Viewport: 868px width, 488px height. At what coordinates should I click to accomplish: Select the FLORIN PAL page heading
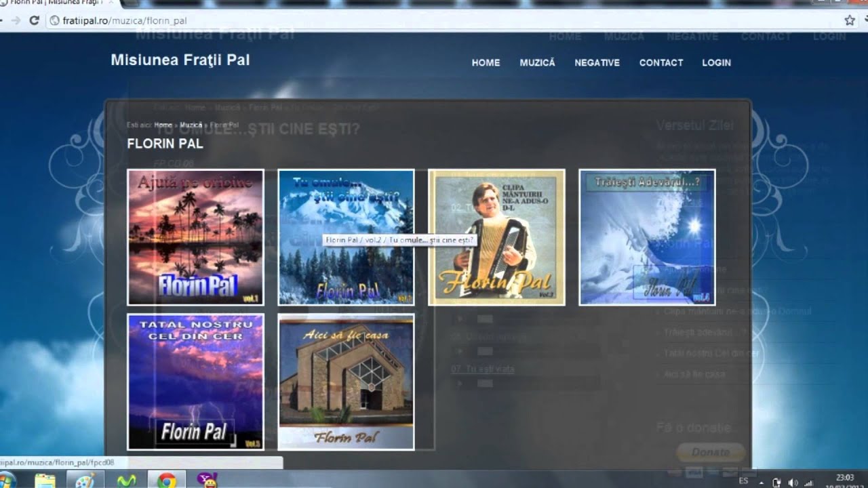(x=165, y=144)
